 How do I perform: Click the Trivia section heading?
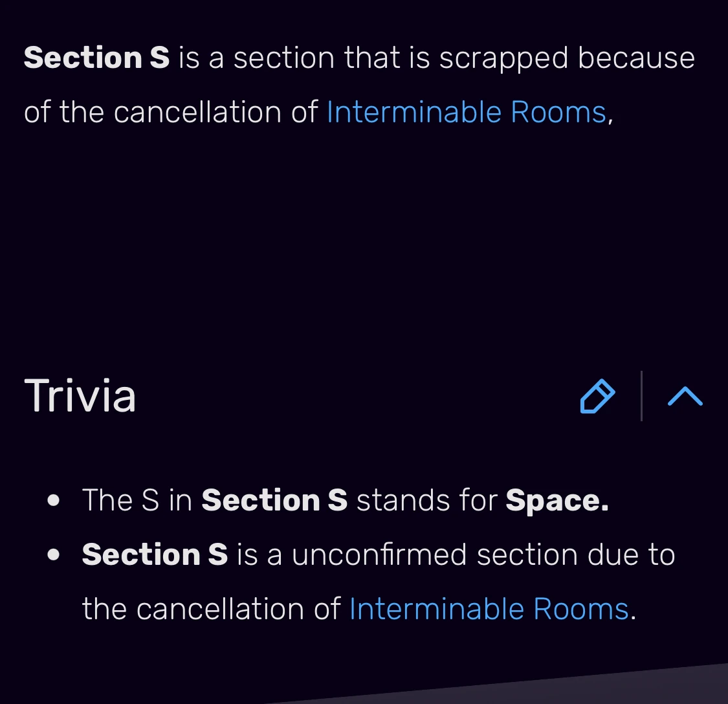80,396
